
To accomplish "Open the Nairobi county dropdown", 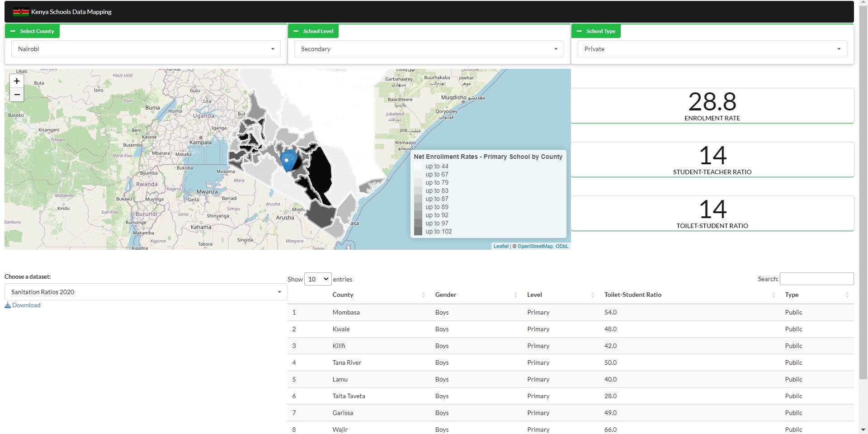I will tap(146, 49).
